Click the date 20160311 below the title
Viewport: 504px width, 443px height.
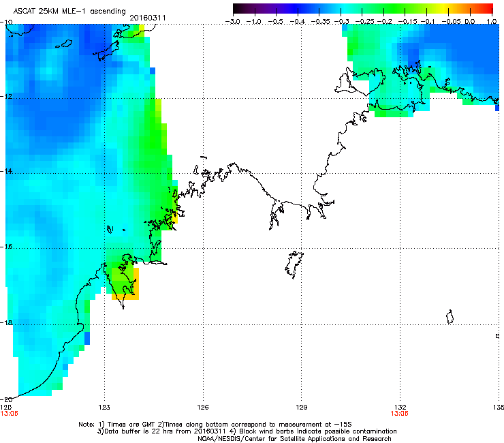[148, 18]
